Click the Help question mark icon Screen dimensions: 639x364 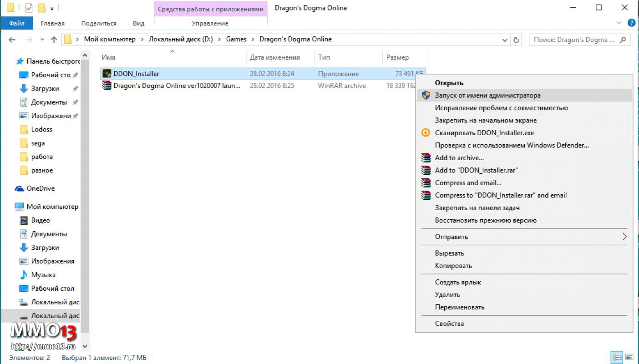631,23
